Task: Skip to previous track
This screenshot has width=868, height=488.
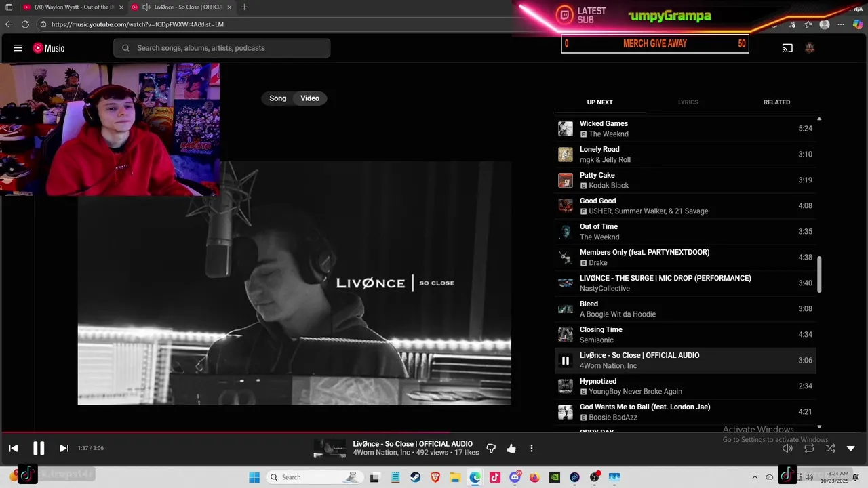Action: (14, 448)
